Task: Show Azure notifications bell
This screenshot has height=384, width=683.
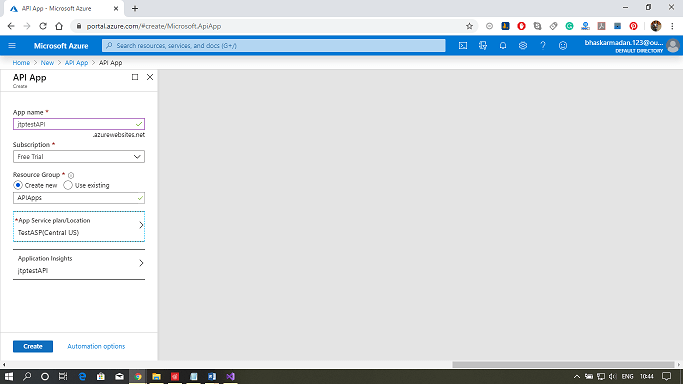Action: click(503, 46)
